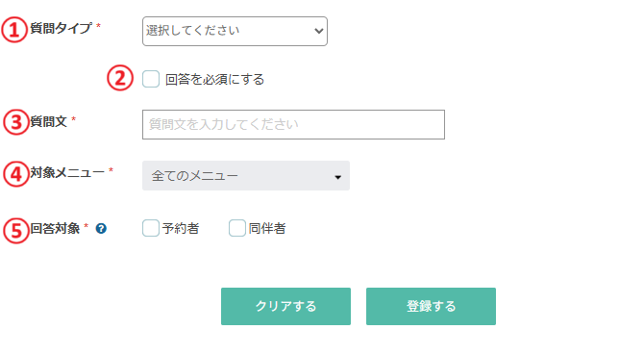Click the chevron arrow on 選択してください
The height and width of the screenshot is (355, 644).
click(x=318, y=31)
